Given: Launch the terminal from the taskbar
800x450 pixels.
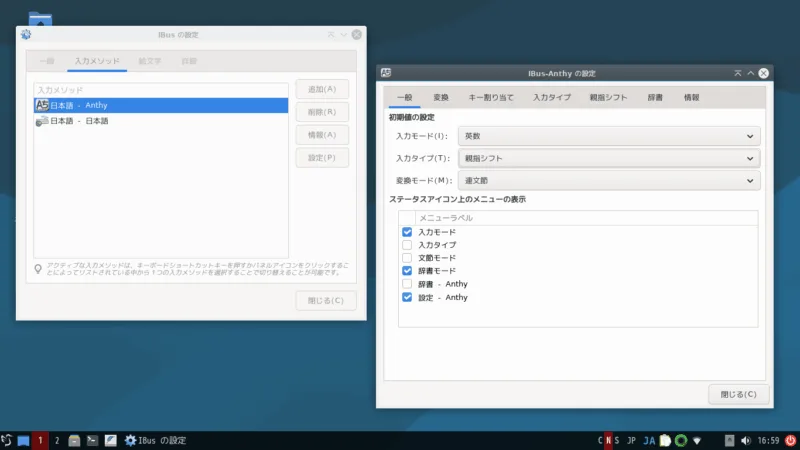Looking at the screenshot, I should point(92,440).
